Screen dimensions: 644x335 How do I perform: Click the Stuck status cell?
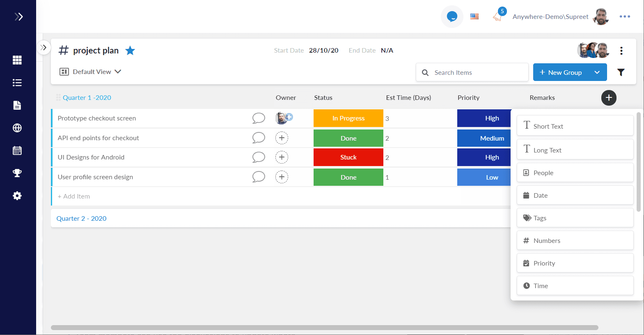tap(348, 157)
